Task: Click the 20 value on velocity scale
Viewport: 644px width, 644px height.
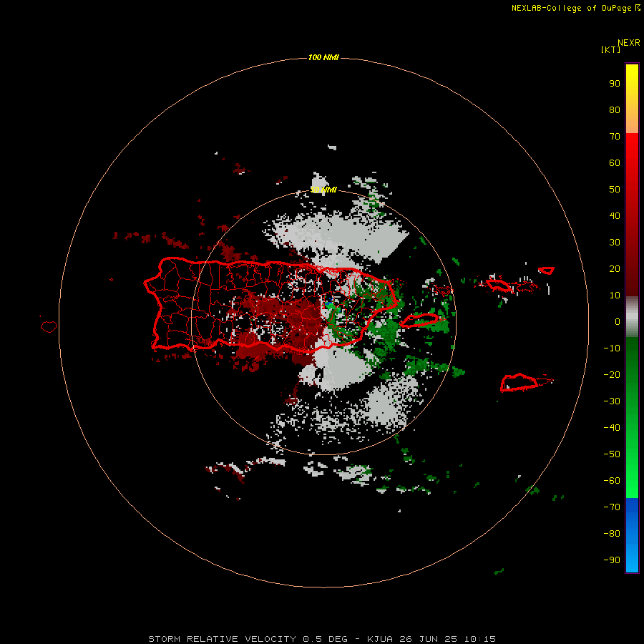Action: (615, 269)
